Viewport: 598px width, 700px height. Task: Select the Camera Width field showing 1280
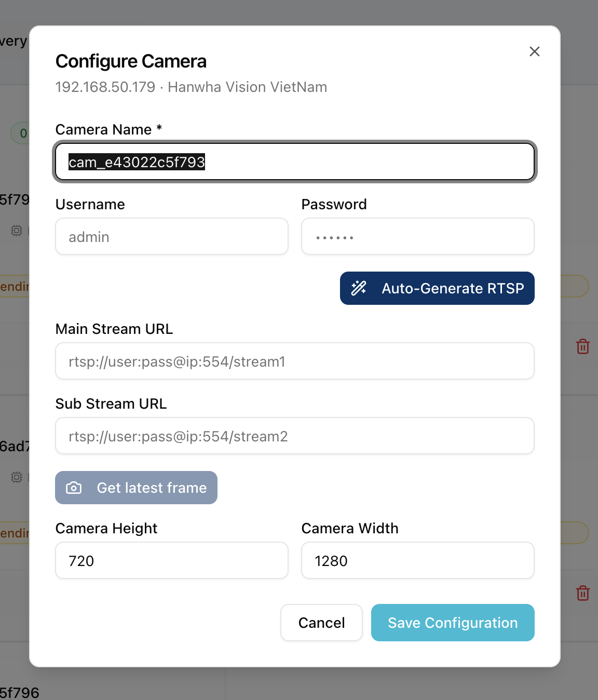tap(417, 560)
